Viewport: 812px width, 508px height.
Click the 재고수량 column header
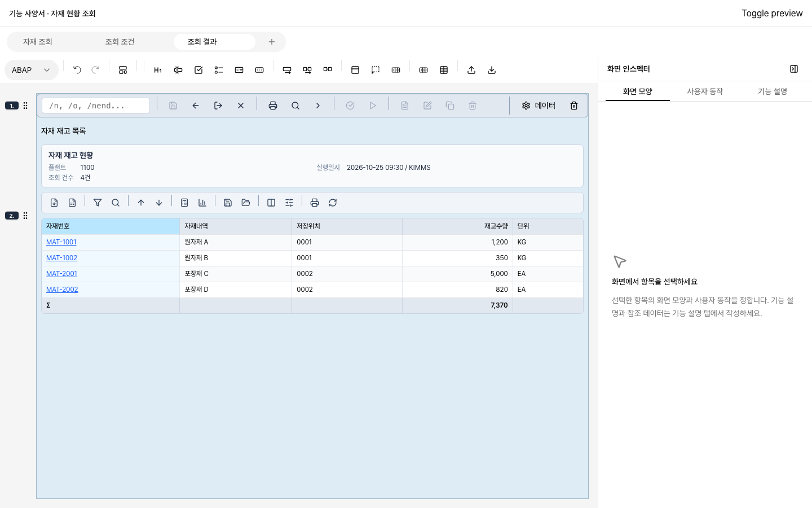457,226
